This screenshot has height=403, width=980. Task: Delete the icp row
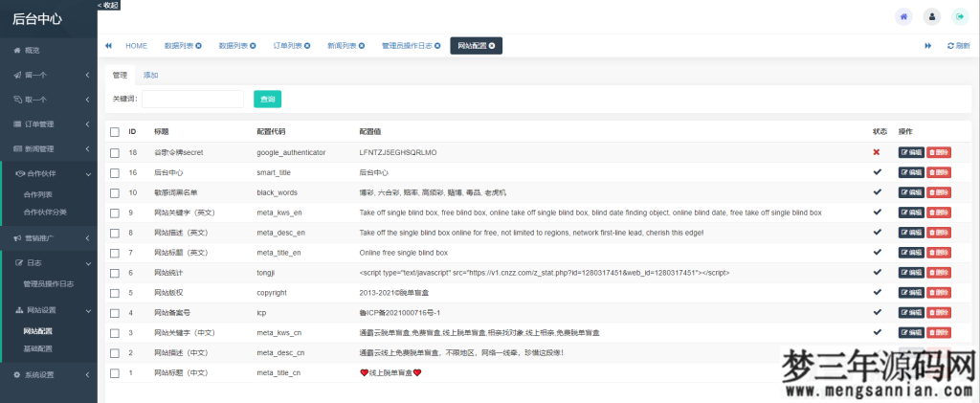939,312
